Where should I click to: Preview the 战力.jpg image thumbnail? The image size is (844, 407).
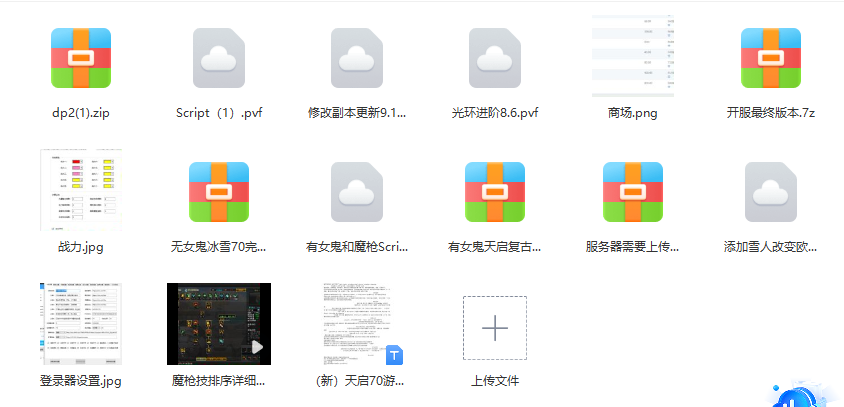[x=81, y=190]
